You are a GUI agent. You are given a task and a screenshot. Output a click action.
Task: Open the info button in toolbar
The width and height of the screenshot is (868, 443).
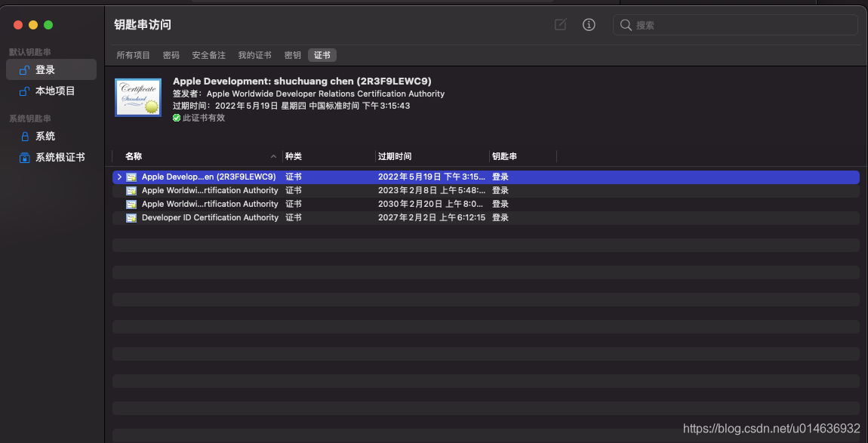coord(589,25)
